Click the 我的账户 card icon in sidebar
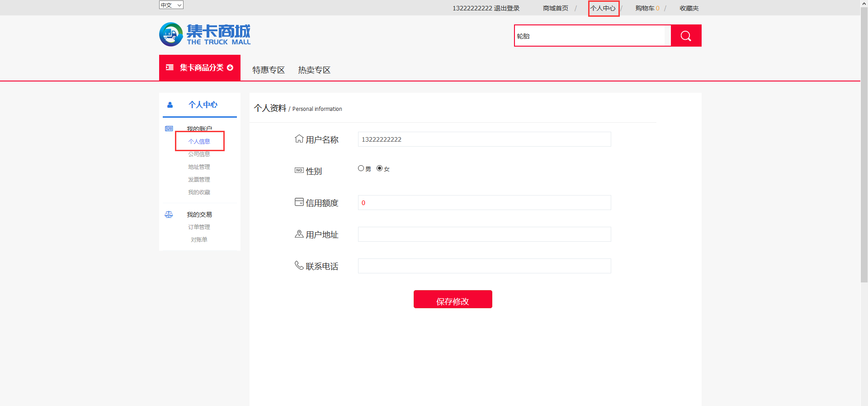 click(x=169, y=129)
